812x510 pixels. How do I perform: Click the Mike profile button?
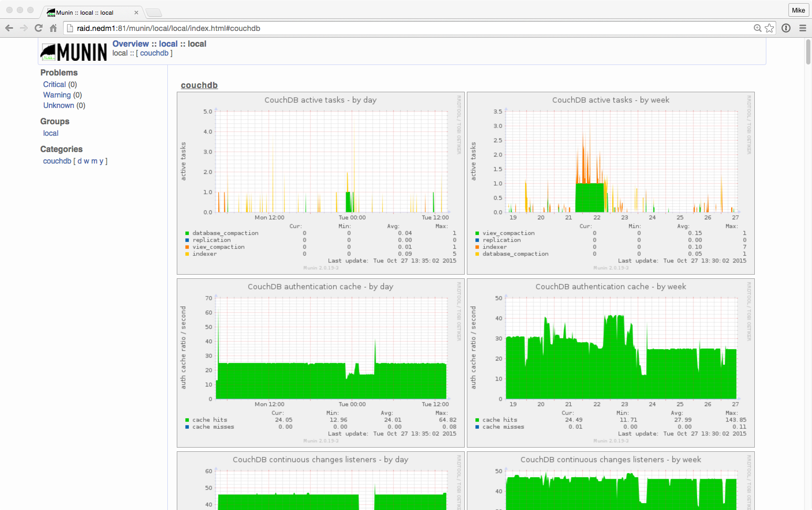(x=798, y=10)
